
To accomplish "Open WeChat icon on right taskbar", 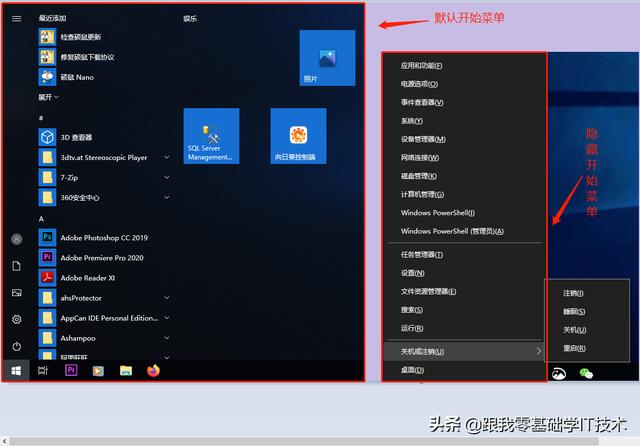I will (x=586, y=373).
